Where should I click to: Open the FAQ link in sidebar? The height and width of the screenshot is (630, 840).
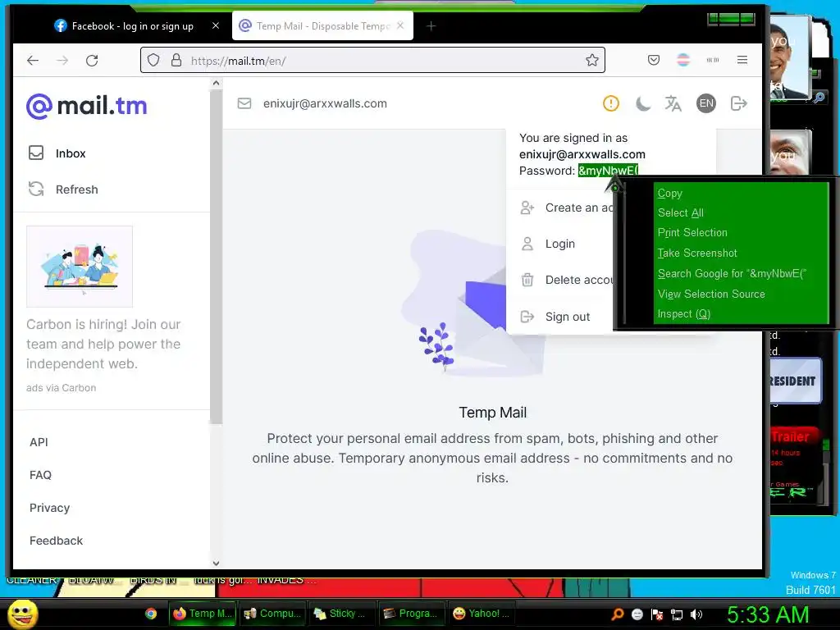[41, 475]
